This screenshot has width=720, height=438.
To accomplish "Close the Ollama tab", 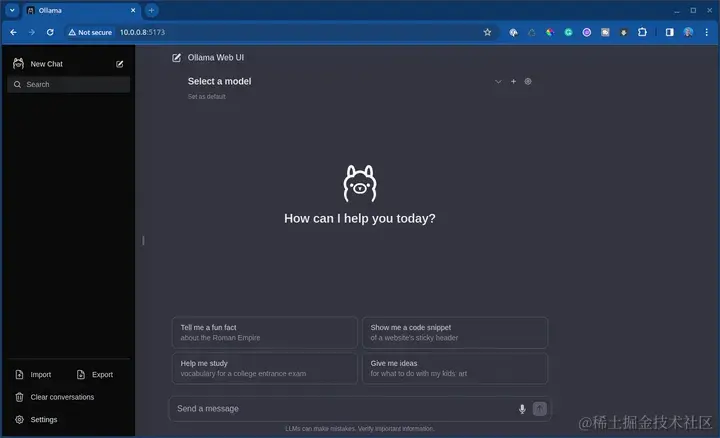I will point(133,10).
